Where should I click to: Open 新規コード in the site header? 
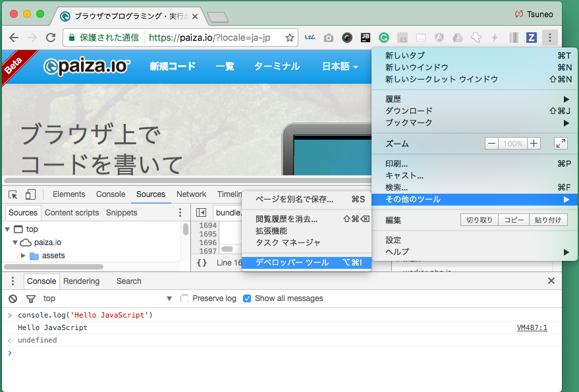[x=173, y=67]
